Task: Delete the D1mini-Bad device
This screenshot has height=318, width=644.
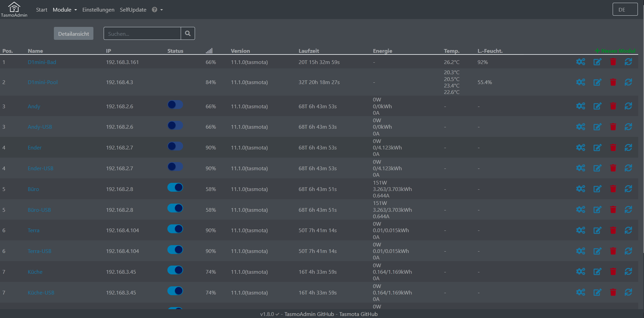Action: click(613, 62)
